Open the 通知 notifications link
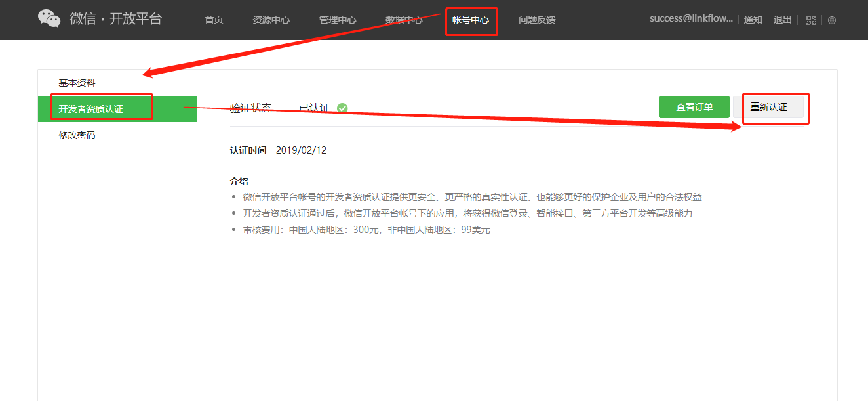The height and width of the screenshot is (401, 868). click(753, 20)
